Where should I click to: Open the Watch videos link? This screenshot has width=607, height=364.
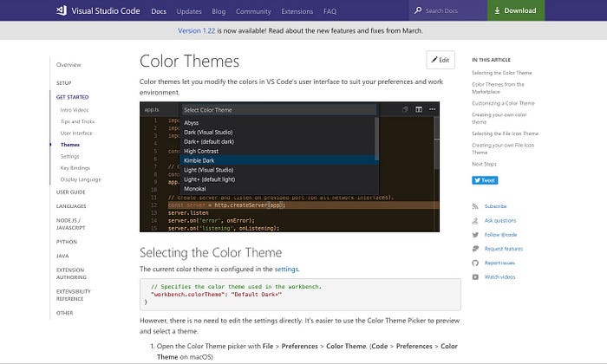[x=499, y=277]
